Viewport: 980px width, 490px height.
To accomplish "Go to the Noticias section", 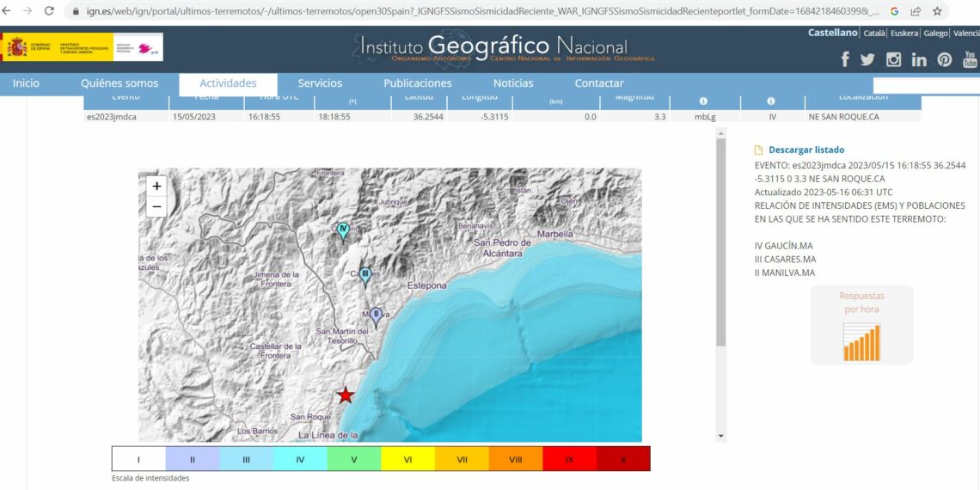I will click(x=513, y=83).
